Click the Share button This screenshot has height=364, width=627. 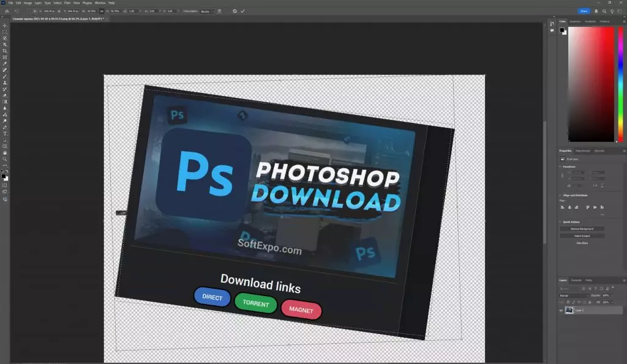pos(584,11)
